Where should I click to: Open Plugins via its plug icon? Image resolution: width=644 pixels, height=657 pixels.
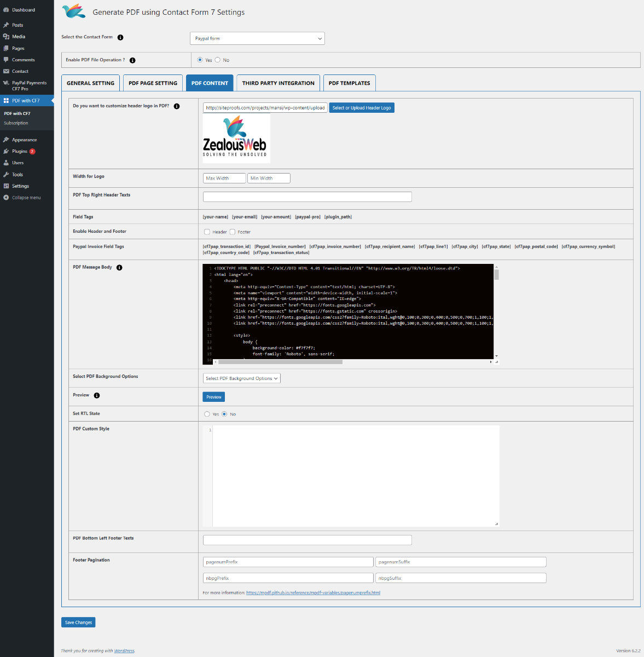tap(6, 151)
